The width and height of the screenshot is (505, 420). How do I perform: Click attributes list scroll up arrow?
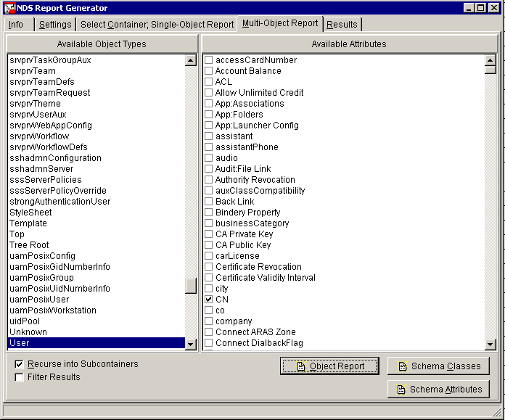tap(490, 60)
